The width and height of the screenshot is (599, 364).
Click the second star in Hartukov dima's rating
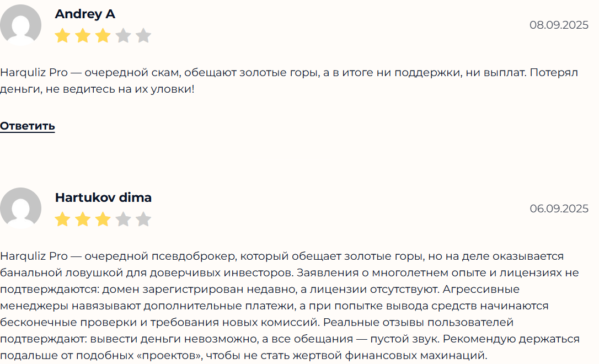[82, 218]
